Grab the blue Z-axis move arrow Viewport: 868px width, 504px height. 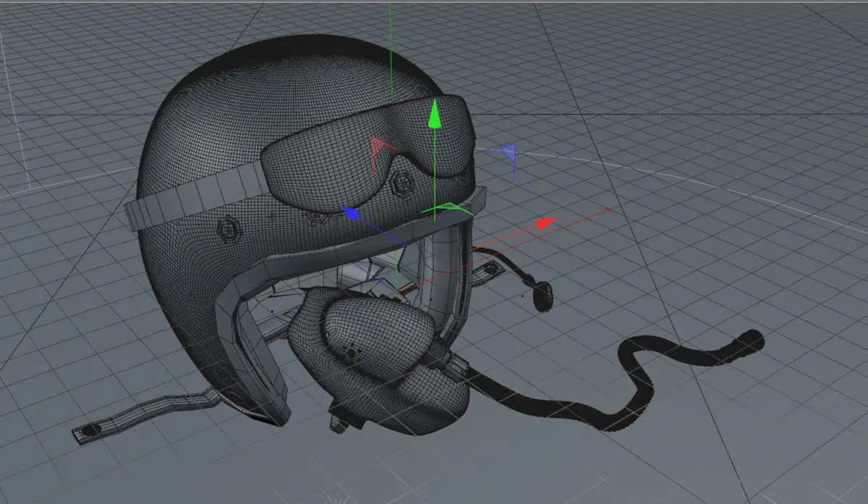(x=351, y=213)
